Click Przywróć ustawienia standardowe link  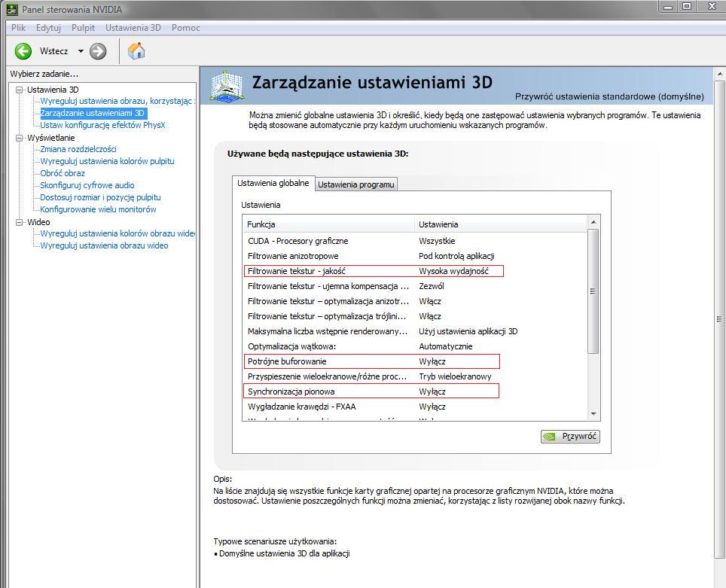click(x=609, y=97)
